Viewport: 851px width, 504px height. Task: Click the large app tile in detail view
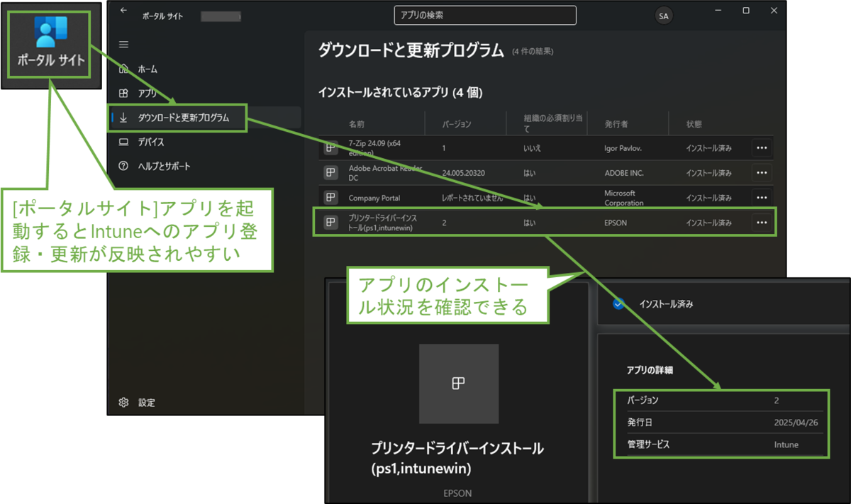click(459, 383)
